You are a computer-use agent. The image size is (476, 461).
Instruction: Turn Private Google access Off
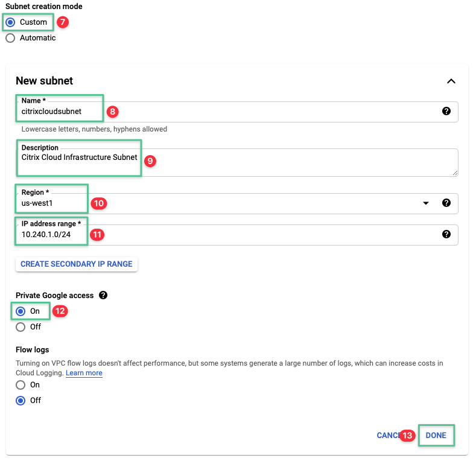[x=21, y=327]
